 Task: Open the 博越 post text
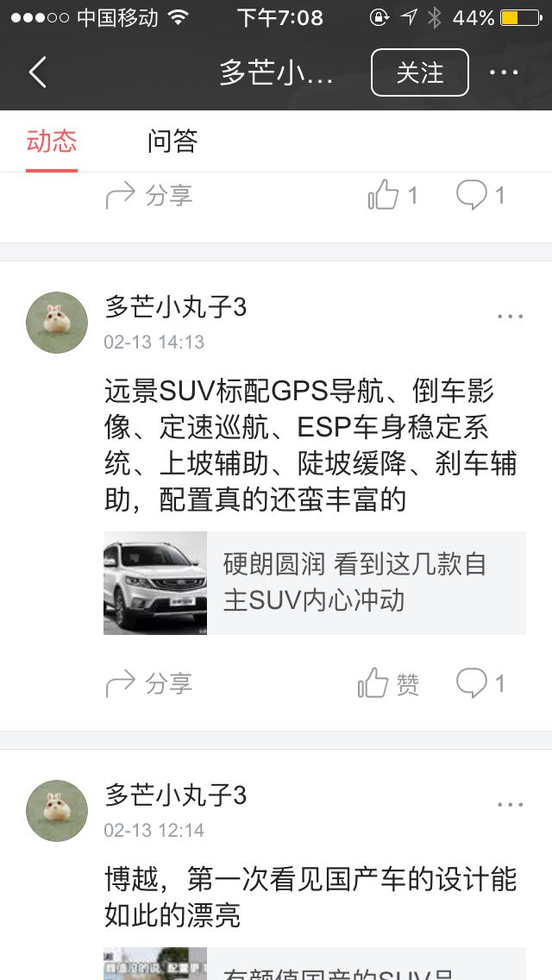(310, 897)
